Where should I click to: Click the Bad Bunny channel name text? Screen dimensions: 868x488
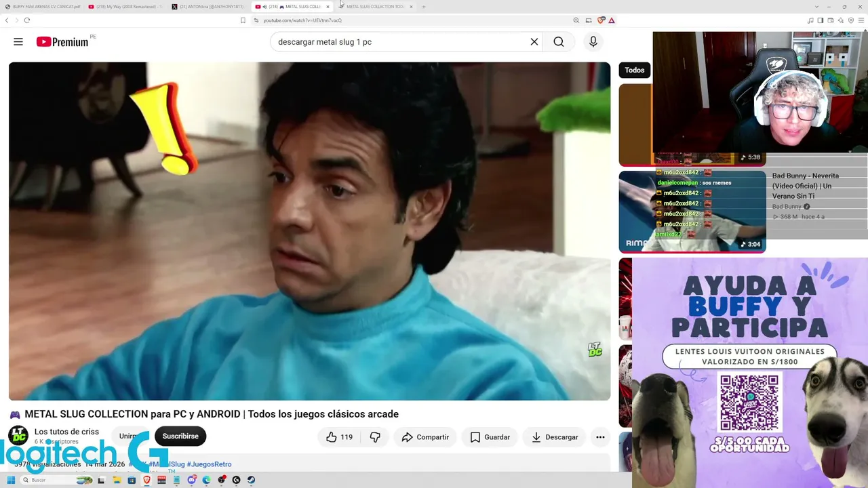click(x=787, y=207)
